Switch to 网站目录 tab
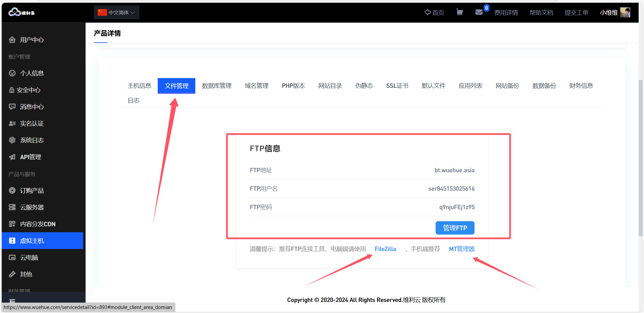 click(x=330, y=86)
